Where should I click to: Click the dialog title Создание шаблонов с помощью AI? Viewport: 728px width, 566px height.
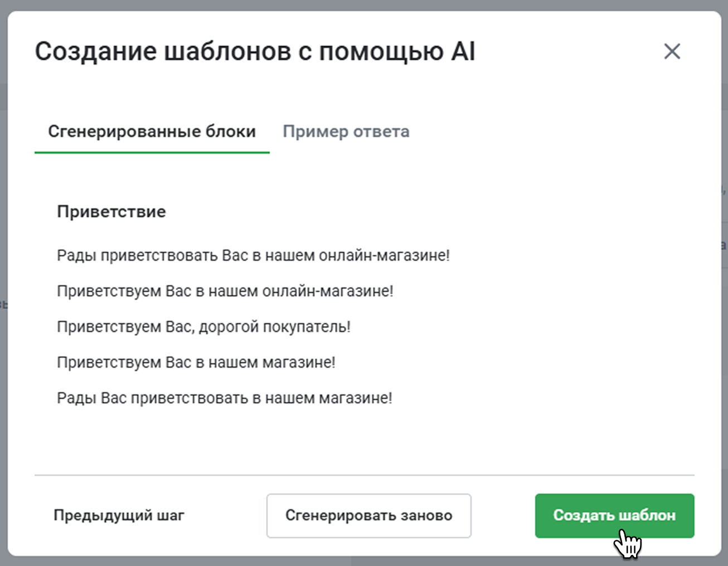pyautogui.click(x=255, y=52)
